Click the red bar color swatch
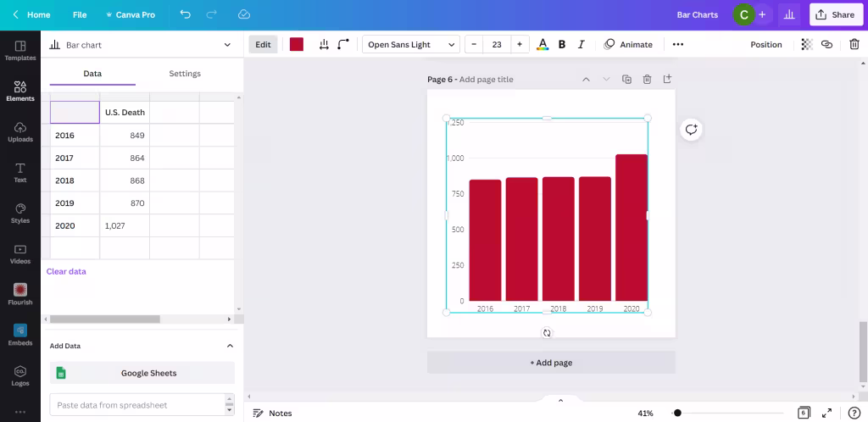This screenshot has width=868, height=422. [297, 44]
